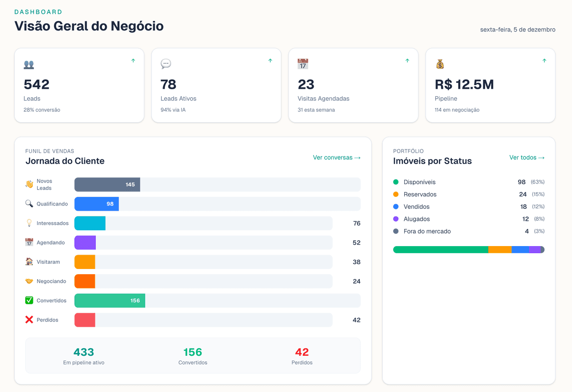Select the chat bubble icon on Leads Ativos card
Image resolution: width=572 pixels, height=392 pixels.
165,63
